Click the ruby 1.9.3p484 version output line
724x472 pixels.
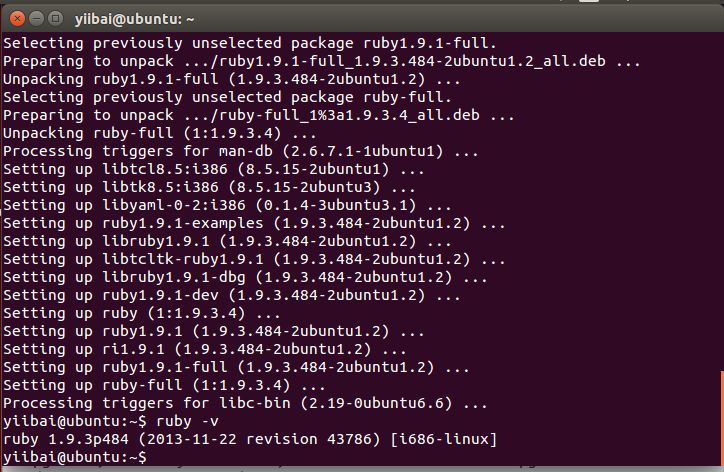point(250,439)
